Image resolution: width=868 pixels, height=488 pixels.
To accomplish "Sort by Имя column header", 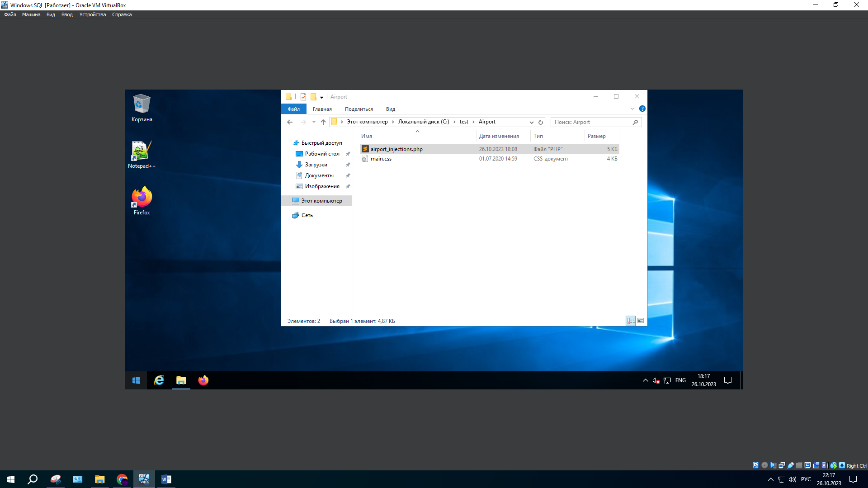I will [x=417, y=136].
